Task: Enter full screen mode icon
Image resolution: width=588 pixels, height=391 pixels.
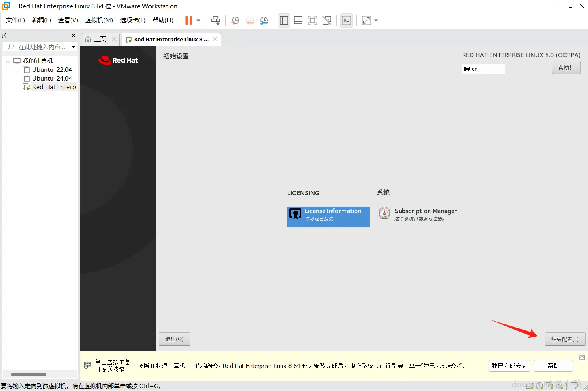Action: point(312,21)
